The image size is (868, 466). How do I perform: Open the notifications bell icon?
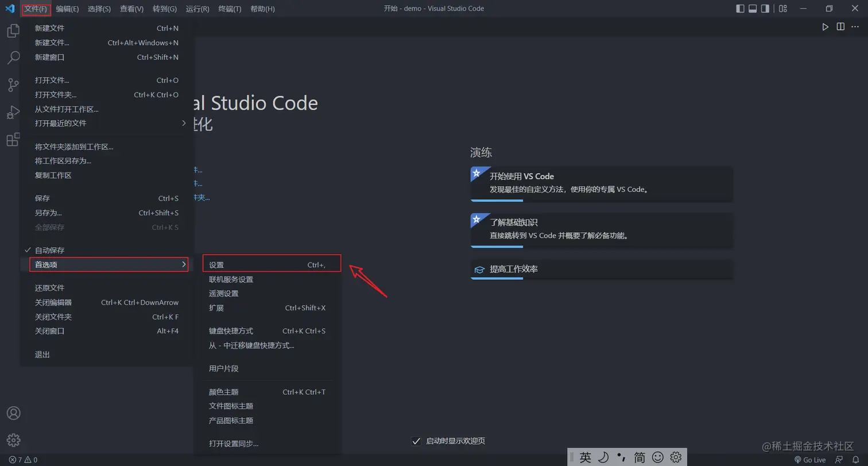point(855,460)
